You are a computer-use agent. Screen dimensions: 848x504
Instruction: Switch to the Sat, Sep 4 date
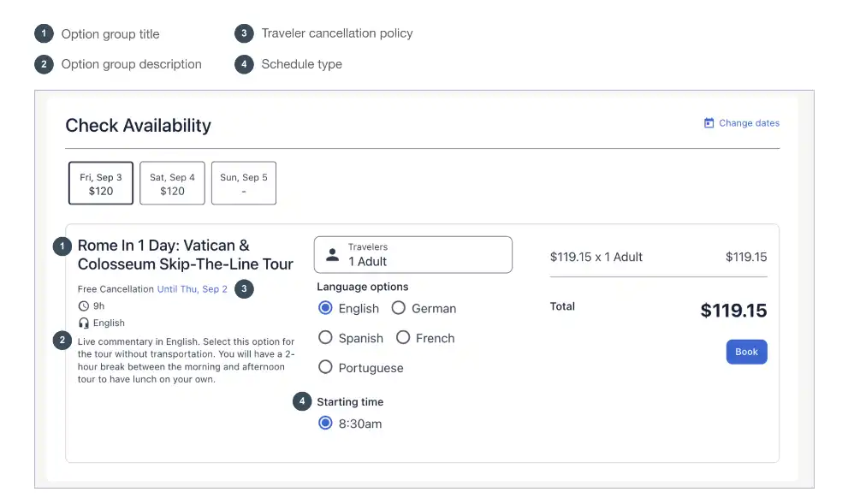point(172,183)
